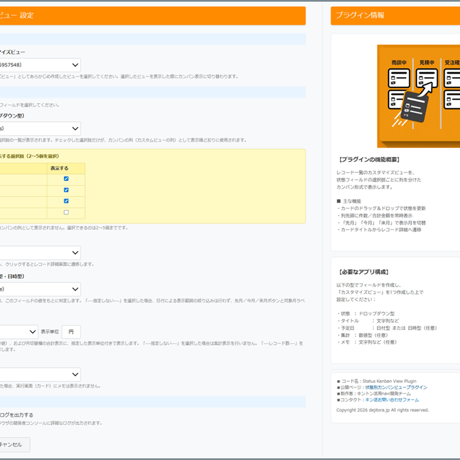Viewport: 460px width, 460px height.
Task: Click the orange kanban plugin illustration
Action: [x=418, y=96]
